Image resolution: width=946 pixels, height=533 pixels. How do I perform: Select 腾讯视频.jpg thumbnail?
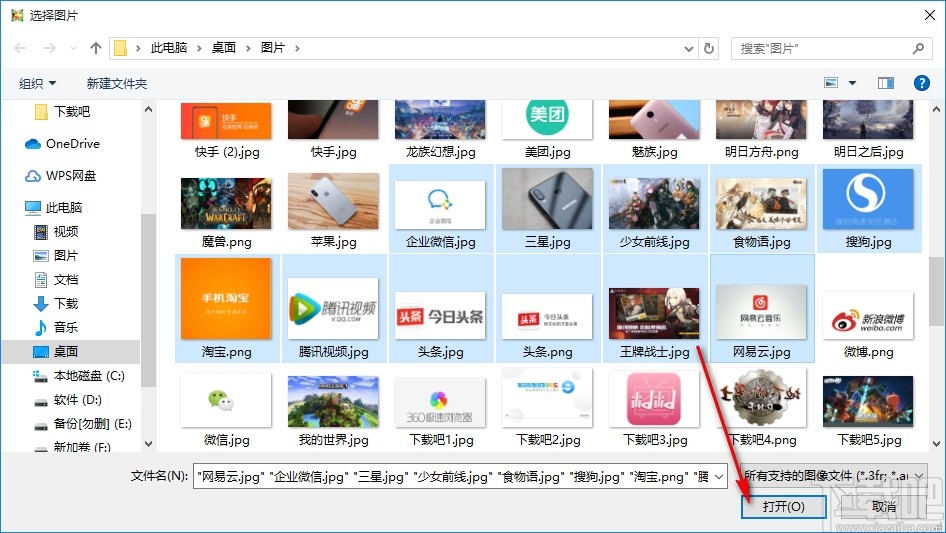333,308
